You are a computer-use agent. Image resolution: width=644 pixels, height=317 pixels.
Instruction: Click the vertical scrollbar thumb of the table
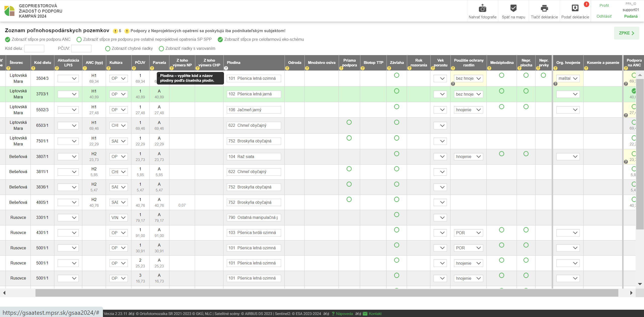tap(640, 154)
